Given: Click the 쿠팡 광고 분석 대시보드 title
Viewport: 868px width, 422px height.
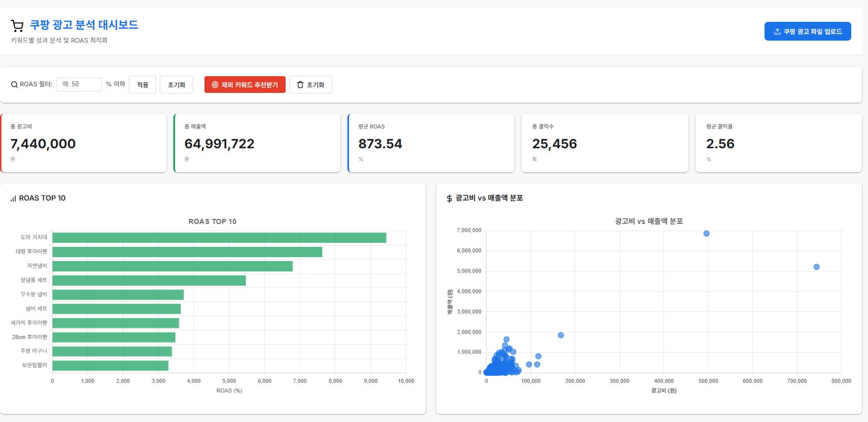Looking at the screenshot, I should 84,25.
